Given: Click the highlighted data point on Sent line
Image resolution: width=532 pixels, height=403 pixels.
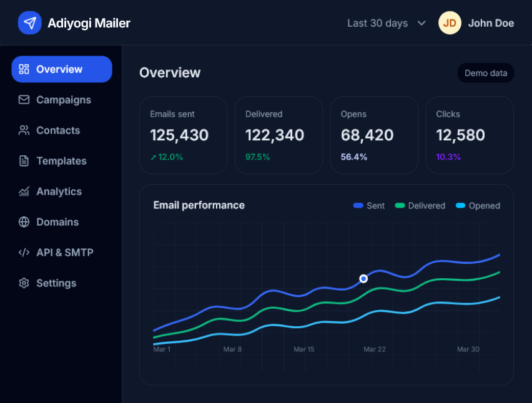Looking at the screenshot, I should point(363,279).
